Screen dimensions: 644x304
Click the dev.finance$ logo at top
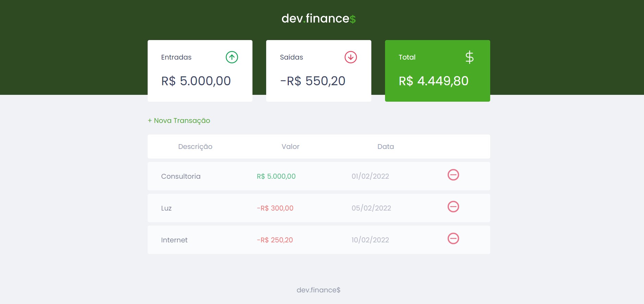pos(318,18)
